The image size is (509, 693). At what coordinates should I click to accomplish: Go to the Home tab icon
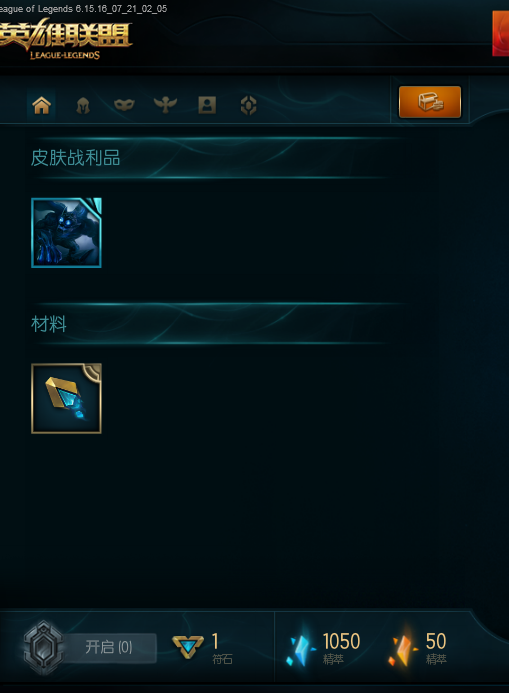(42, 105)
